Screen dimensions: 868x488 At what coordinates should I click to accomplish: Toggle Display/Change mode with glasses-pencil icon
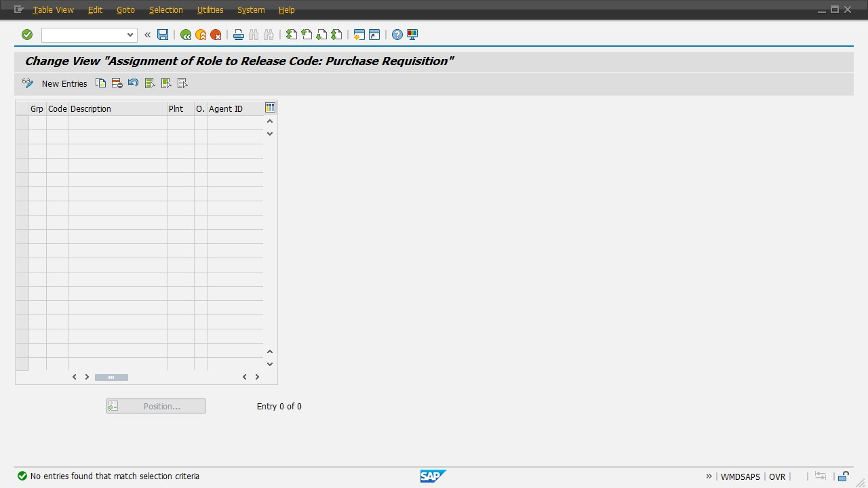tap(28, 83)
